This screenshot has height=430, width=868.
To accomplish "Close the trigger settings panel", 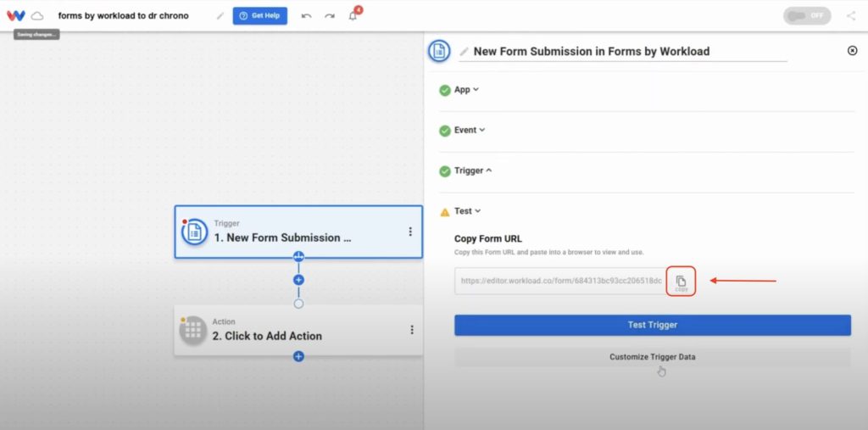I will coord(853,50).
